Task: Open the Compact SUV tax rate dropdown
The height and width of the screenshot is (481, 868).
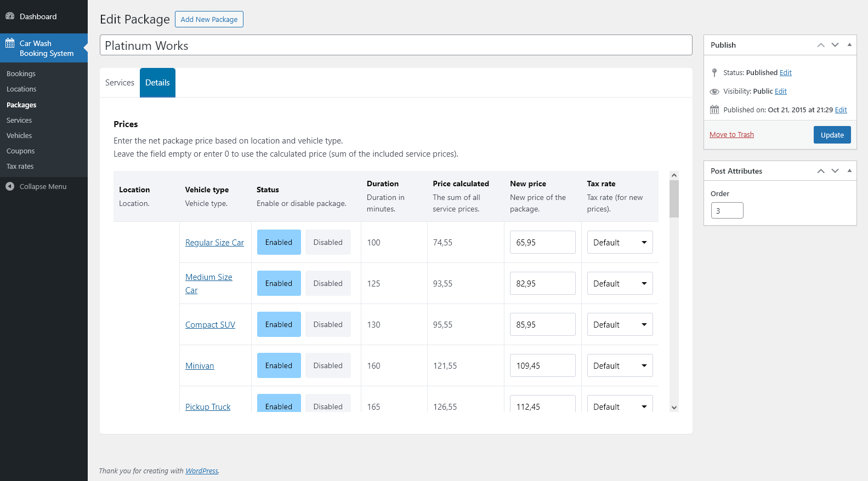Action: 620,324
